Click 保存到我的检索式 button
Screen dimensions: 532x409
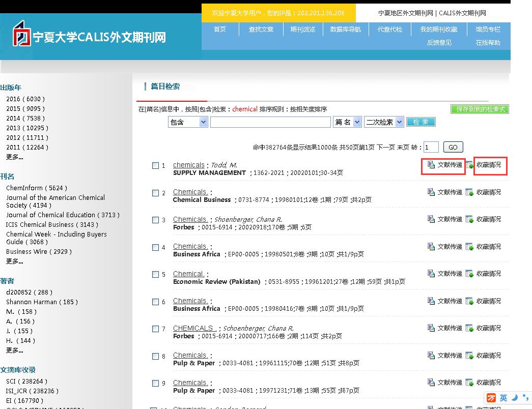click(x=480, y=109)
